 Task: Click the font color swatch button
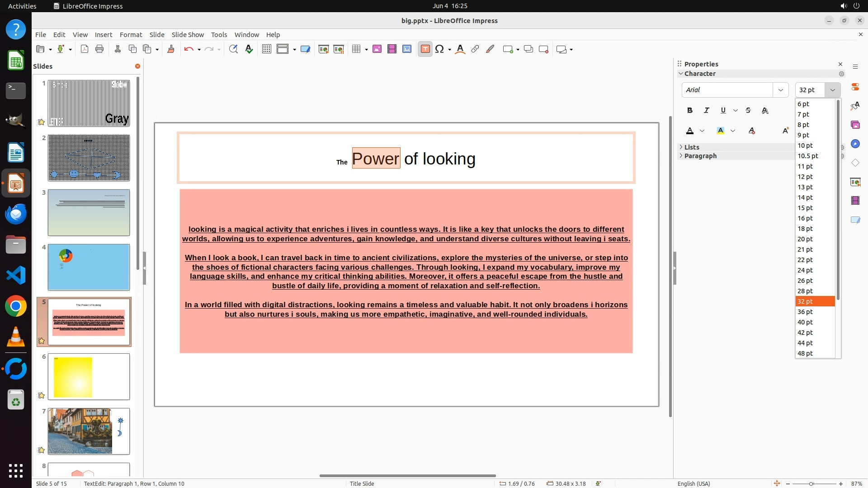tap(690, 131)
